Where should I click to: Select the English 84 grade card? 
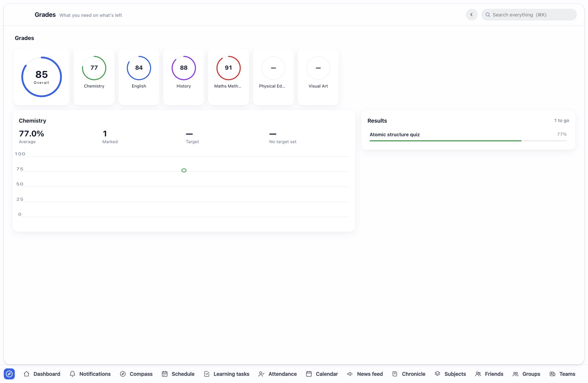[139, 77]
